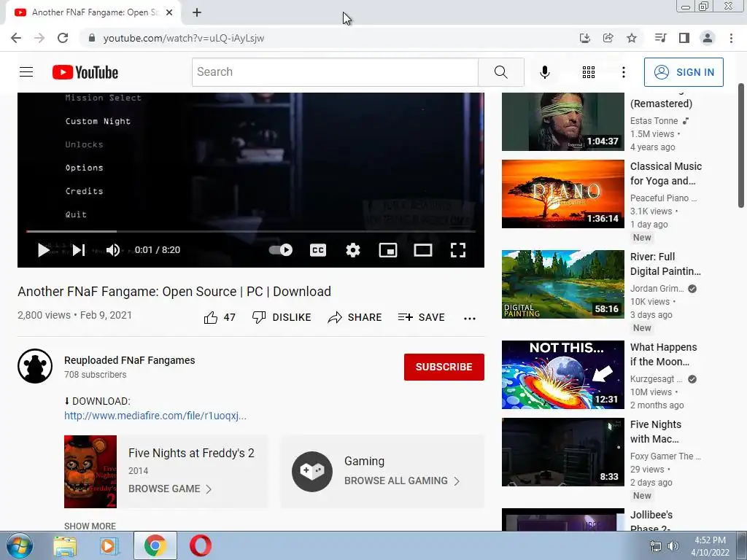Play the video with the play button
Image resolution: width=747 pixels, height=560 pixels.
(43, 250)
